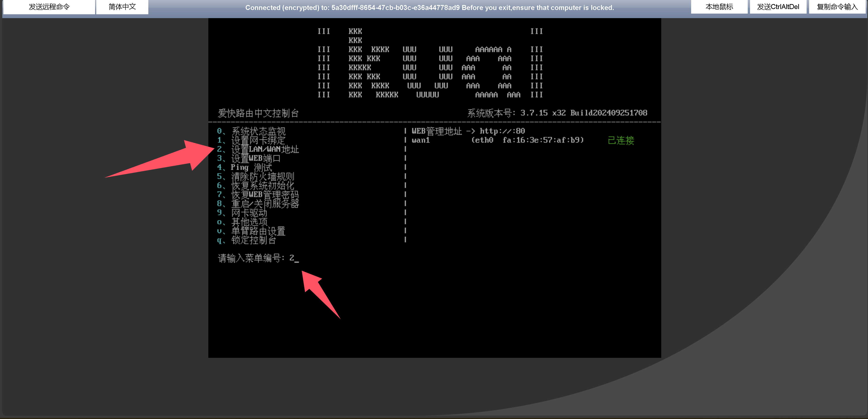Click the 爱快路由中文控制台 title
Viewport: 868px width, 419px height.
(258, 113)
